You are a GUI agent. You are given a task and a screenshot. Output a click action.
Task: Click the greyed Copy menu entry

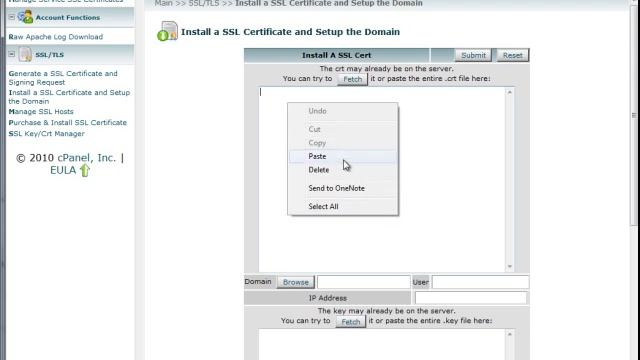tap(343, 143)
